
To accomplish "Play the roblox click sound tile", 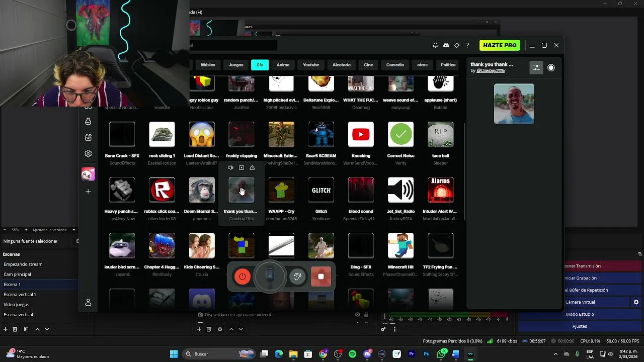I will click(162, 190).
